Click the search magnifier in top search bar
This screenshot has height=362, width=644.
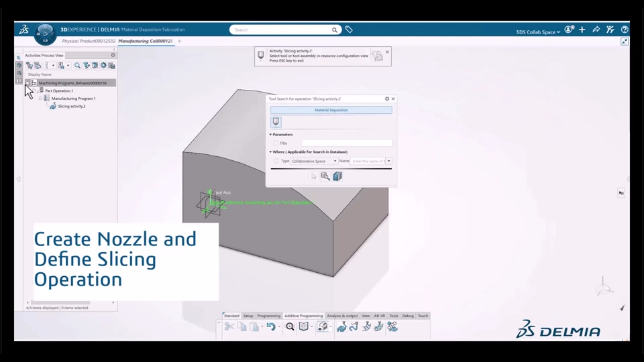tap(334, 30)
